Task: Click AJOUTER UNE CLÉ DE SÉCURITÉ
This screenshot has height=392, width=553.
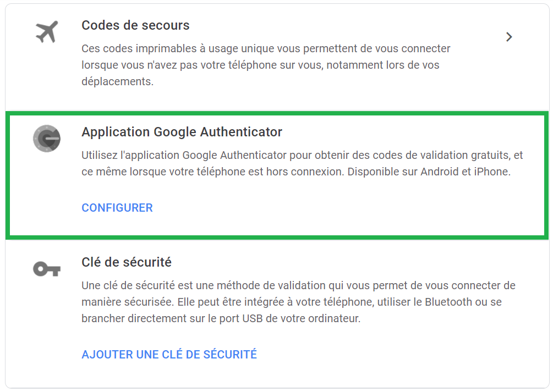Action: tap(169, 354)
